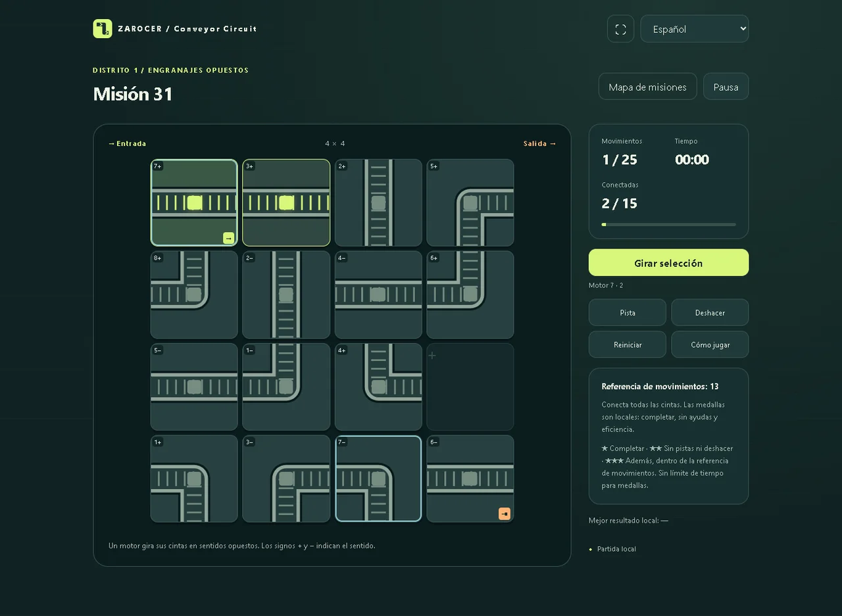Select the curved conveyor tile labeled 5+
842x616 pixels.
[x=470, y=202]
